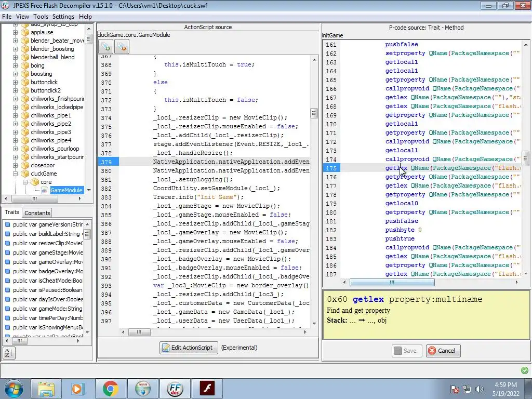Open Google Chrome from the taskbar
The image size is (532, 399).
click(110, 389)
